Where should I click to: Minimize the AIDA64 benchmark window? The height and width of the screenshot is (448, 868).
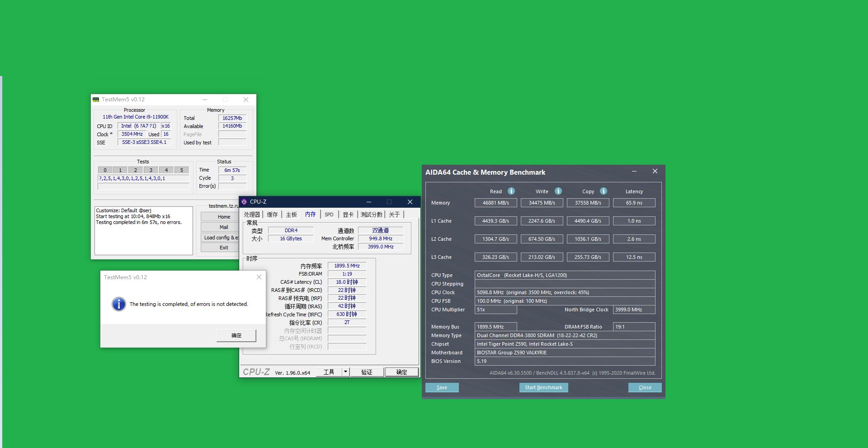634,172
